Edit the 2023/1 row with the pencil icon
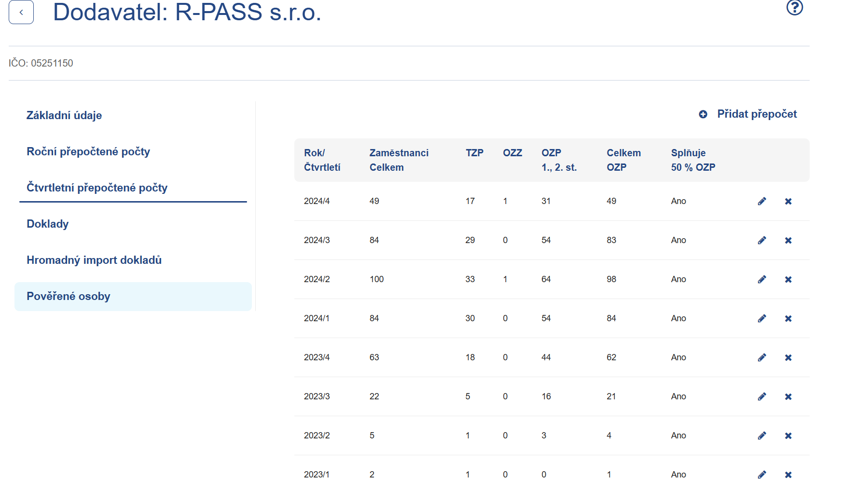Viewport: 842px width, 504px height. pyautogui.click(x=762, y=475)
